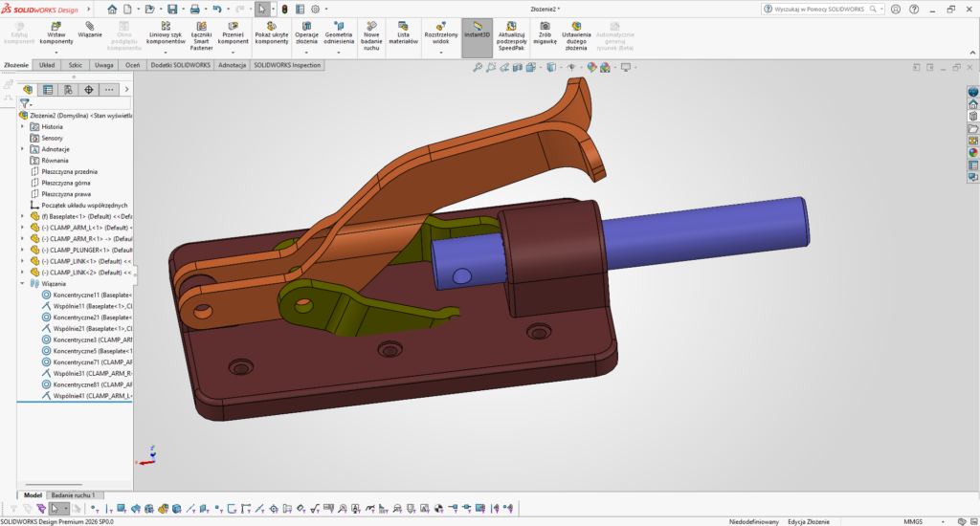Switch to the Szkic tab
This screenshot has width=980, height=526.
pos(75,65)
